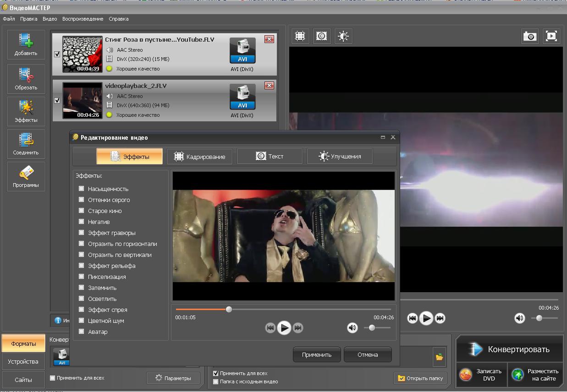This screenshot has width=567, height=392.
Task: Click the Конвертировать button
Action: [x=509, y=349]
